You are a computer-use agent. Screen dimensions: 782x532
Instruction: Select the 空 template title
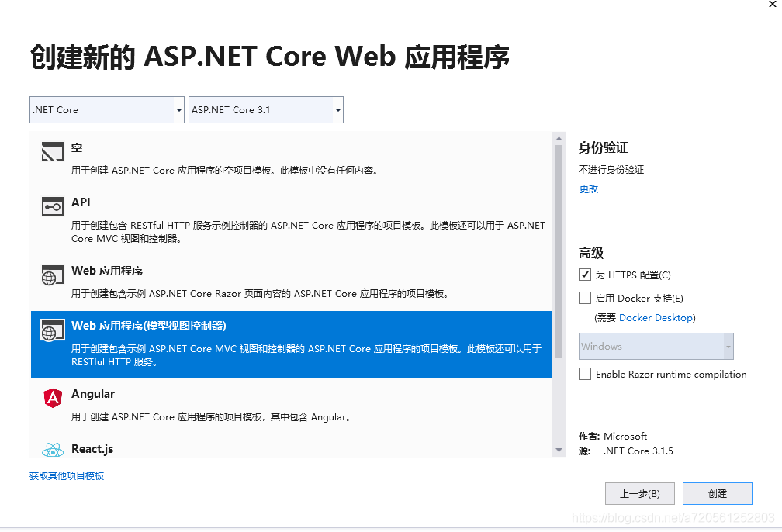pyautogui.click(x=77, y=147)
